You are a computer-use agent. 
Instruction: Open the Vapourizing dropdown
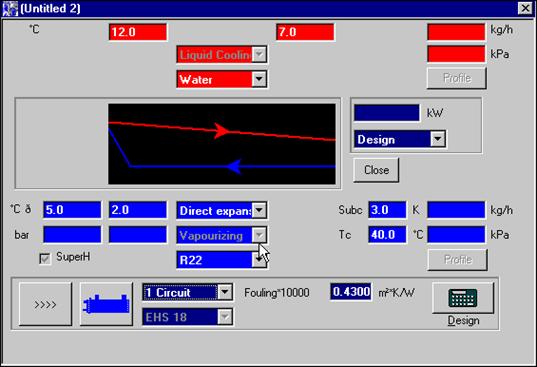pos(259,235)
